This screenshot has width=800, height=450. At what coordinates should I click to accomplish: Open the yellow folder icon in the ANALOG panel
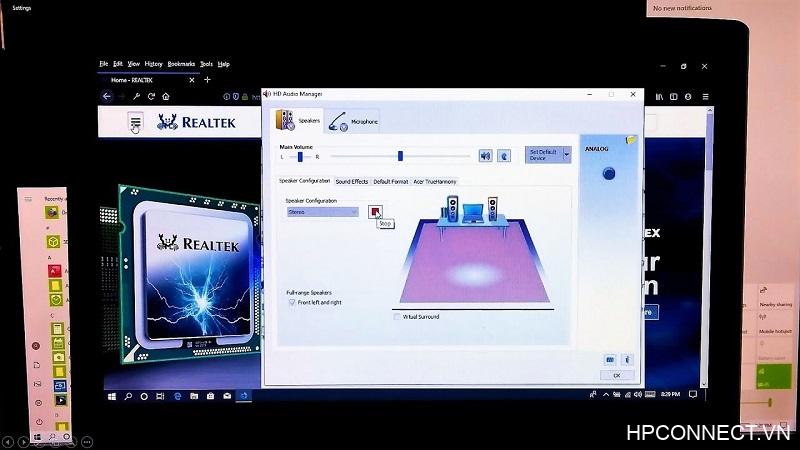631,140
